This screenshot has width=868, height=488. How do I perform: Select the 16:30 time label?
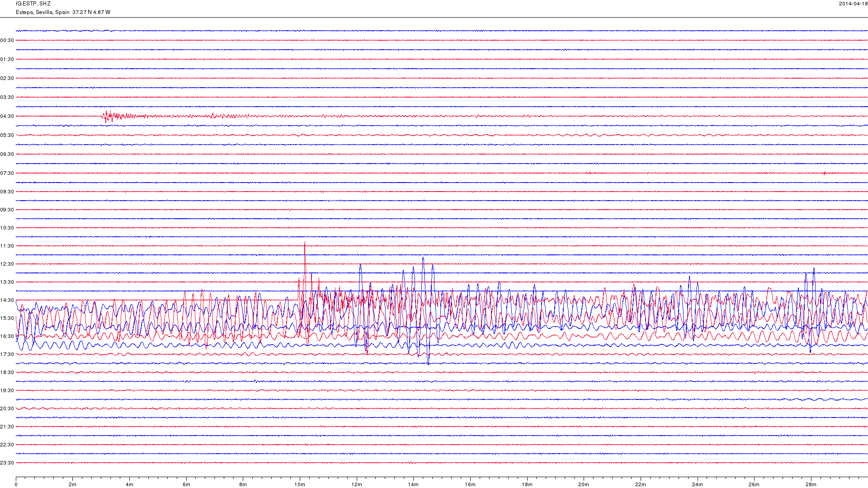pyautogui.click(x=7, y=336)
